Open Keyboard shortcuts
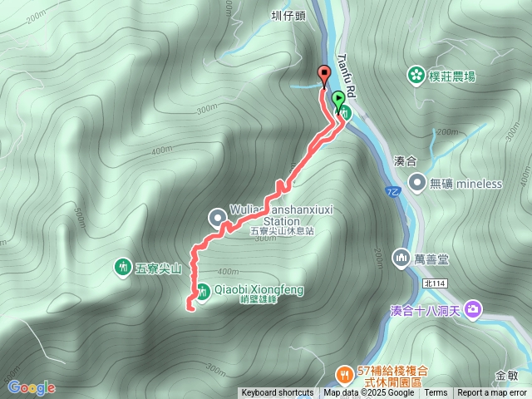 278,393
